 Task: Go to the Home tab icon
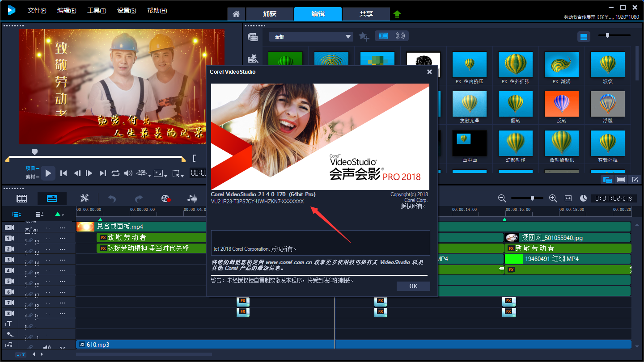pos(236,14)
